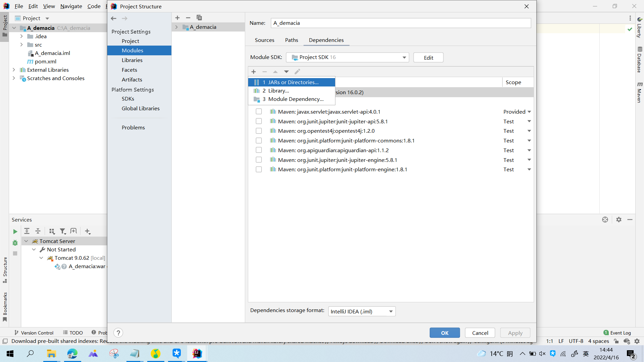
Task: Open the Services filter icon
Action: coord(63,231)
